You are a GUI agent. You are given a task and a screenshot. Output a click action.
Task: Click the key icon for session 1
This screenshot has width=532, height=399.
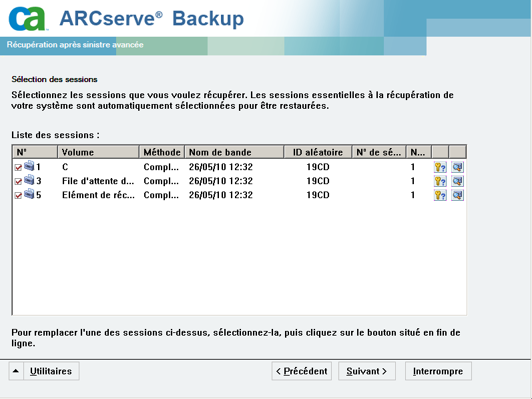tap(440, 167)
